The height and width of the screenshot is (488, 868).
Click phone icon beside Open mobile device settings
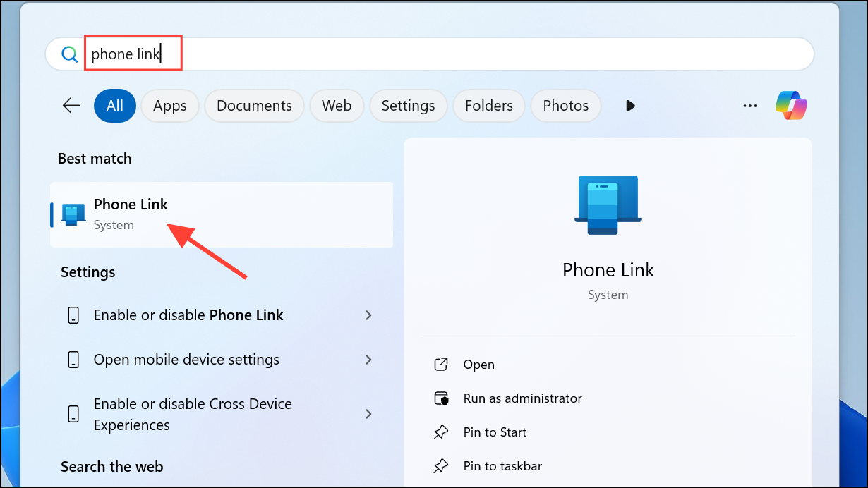pos(73,360)
